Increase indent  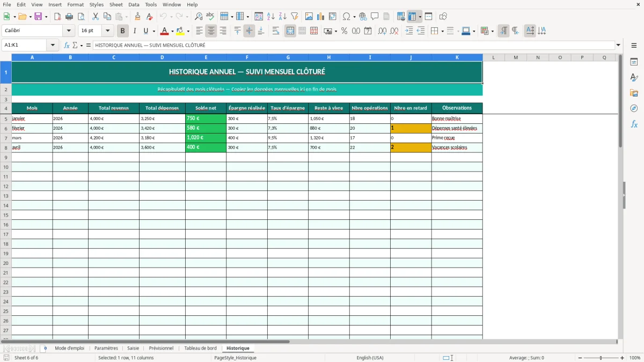409,31
